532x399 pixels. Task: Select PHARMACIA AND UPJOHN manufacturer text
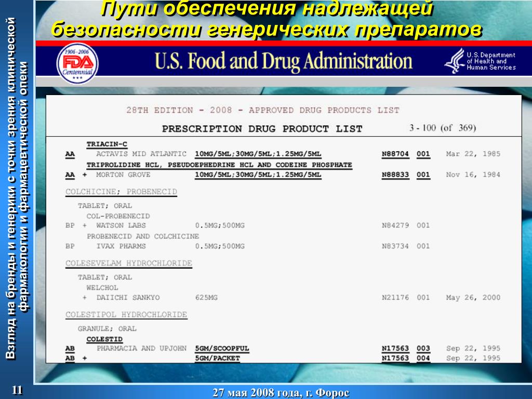(141, 349)
